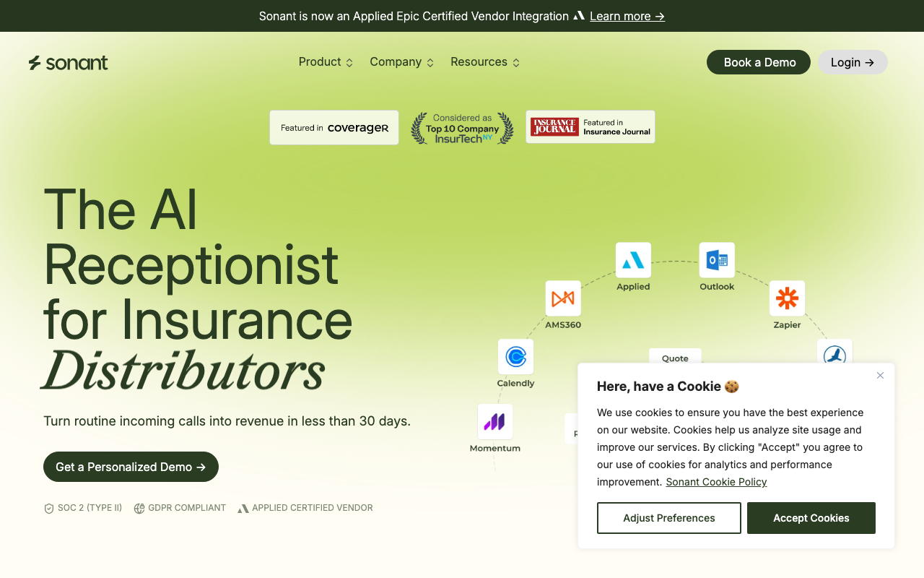The height and width of the screenshot is (578, 924).
Task: Open the Resources dropdown menu
Action: tap(485, 62)
